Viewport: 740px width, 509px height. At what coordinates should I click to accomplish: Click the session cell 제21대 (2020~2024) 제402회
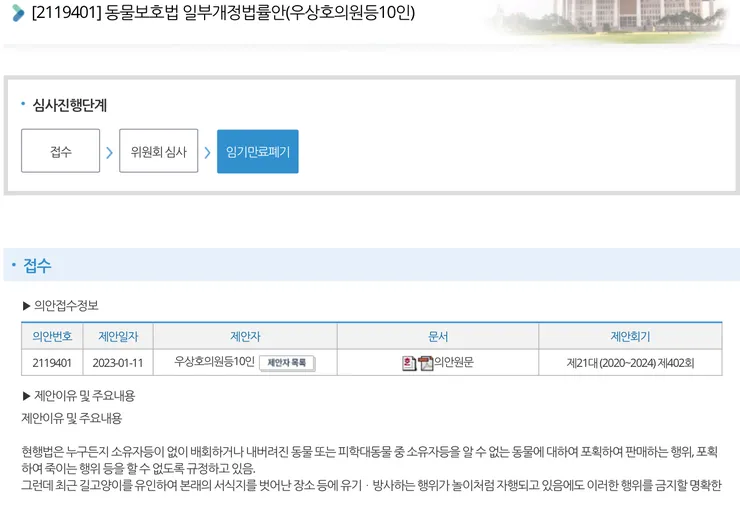[x=630, y=363]
